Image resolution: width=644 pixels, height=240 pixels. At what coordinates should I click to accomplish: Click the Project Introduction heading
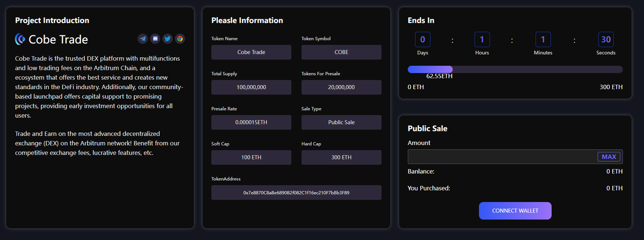[x=52, y=20]
